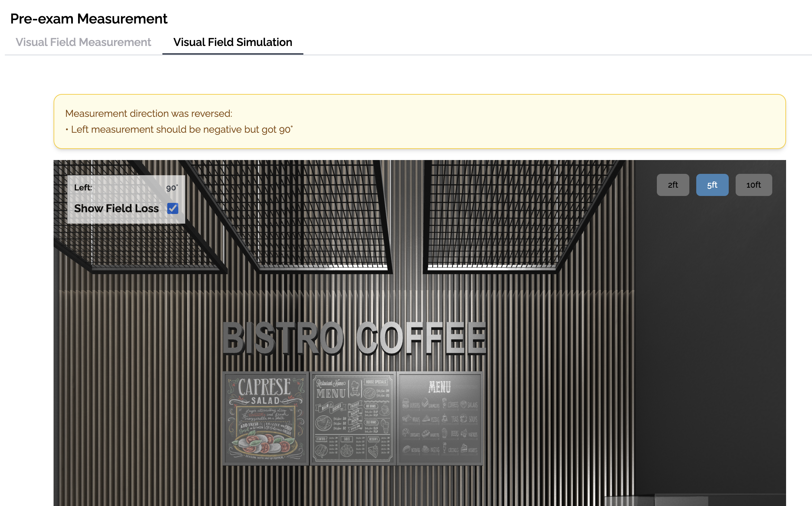The height and width of the screenshot is (506, 812).
Task: Click the Measurement direction was reversed warning
Action: pyautogui.click(x=149, y=113)
